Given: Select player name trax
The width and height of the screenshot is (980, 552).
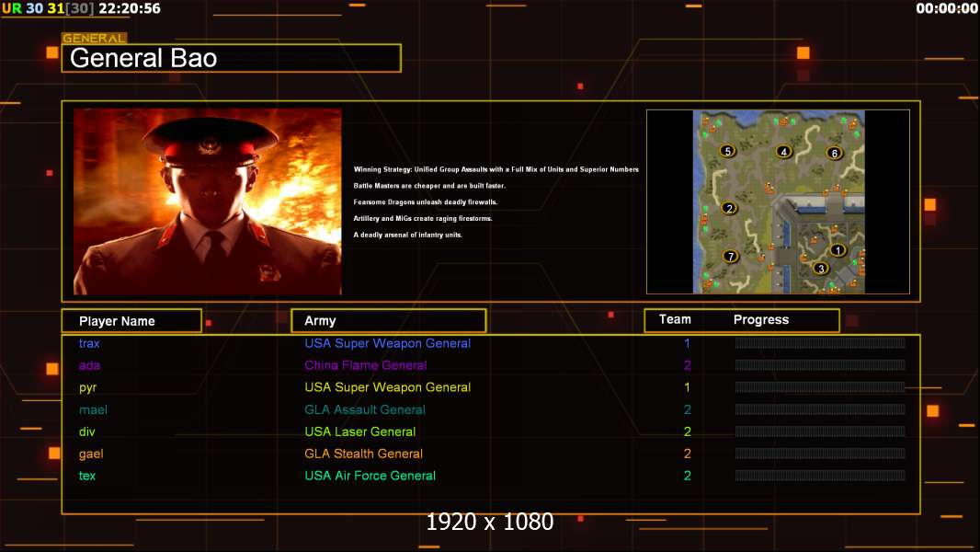Looking at the screenshot, I should [89, 343].
